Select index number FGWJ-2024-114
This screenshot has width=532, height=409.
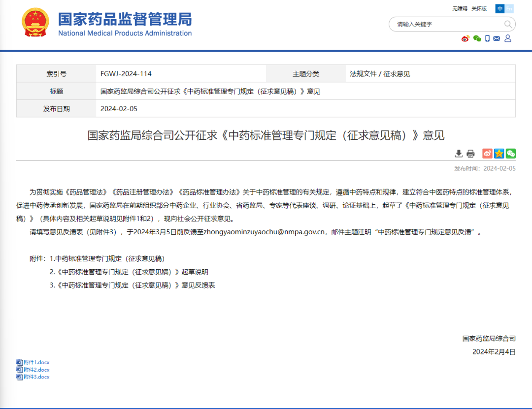(126, 74)
